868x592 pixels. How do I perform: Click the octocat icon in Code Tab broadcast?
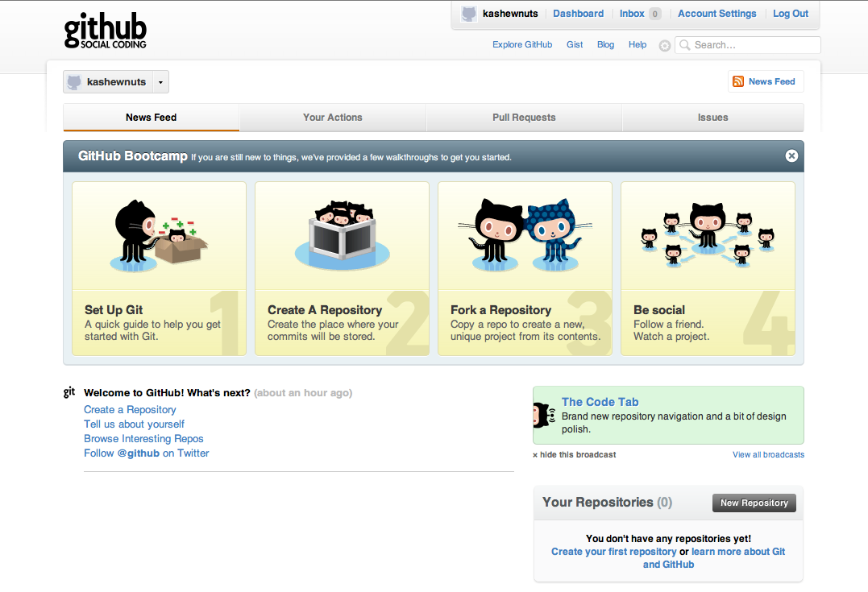pos(543,415)
